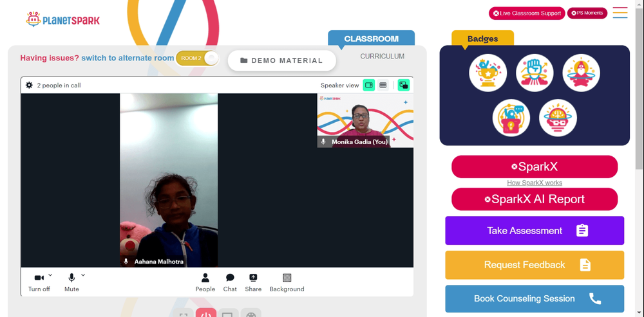Click Aahana Malhotra's video tile
This screenshot has width=644, height=317.
tap(169, 181)
